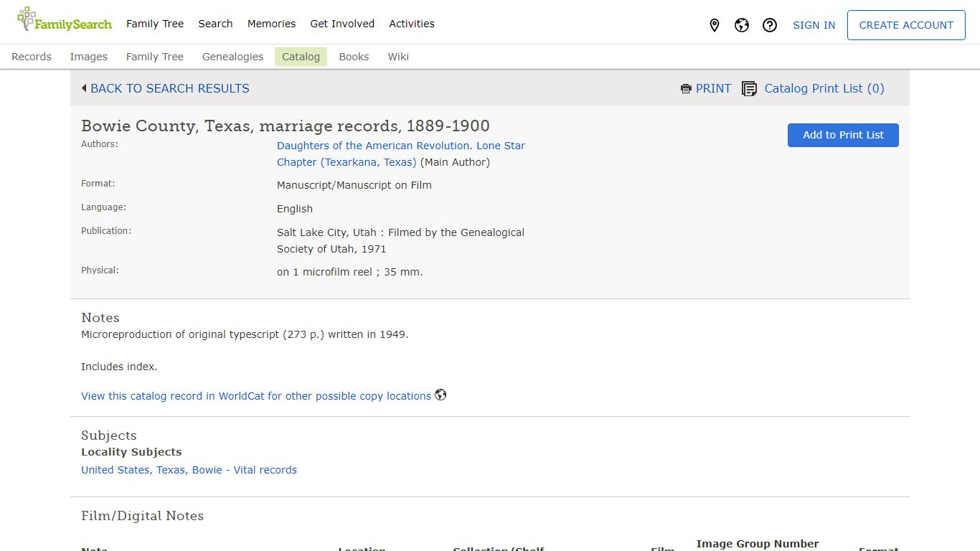Click the SIGN IN link
This screenshot has width=980, height=551.
[x=814, y=25]
